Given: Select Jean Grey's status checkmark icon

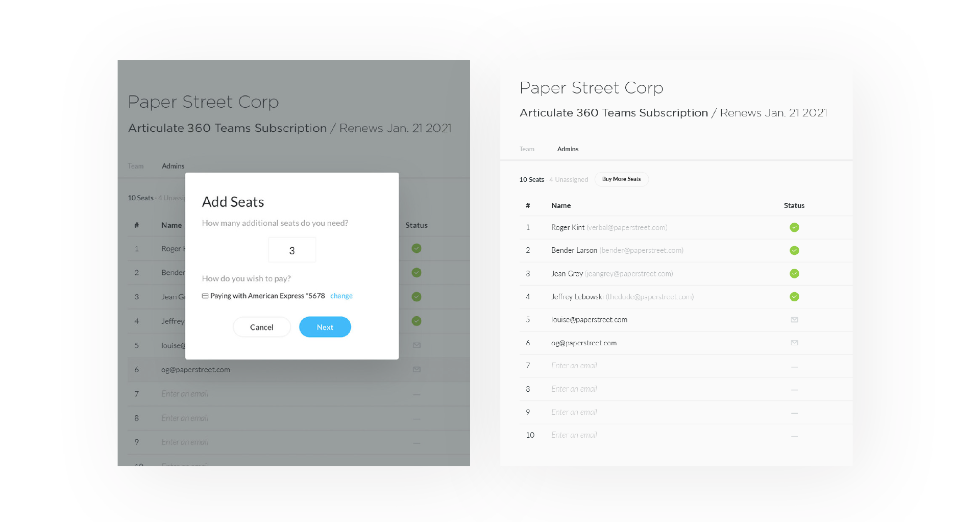Looking at the screenshot, I should click(794, 273).
